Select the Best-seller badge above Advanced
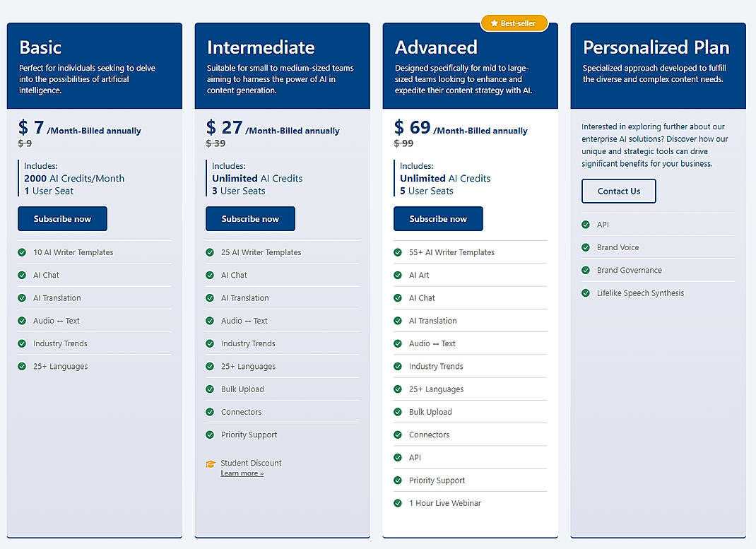The image size is (756, 549). [x=514, y=23]
